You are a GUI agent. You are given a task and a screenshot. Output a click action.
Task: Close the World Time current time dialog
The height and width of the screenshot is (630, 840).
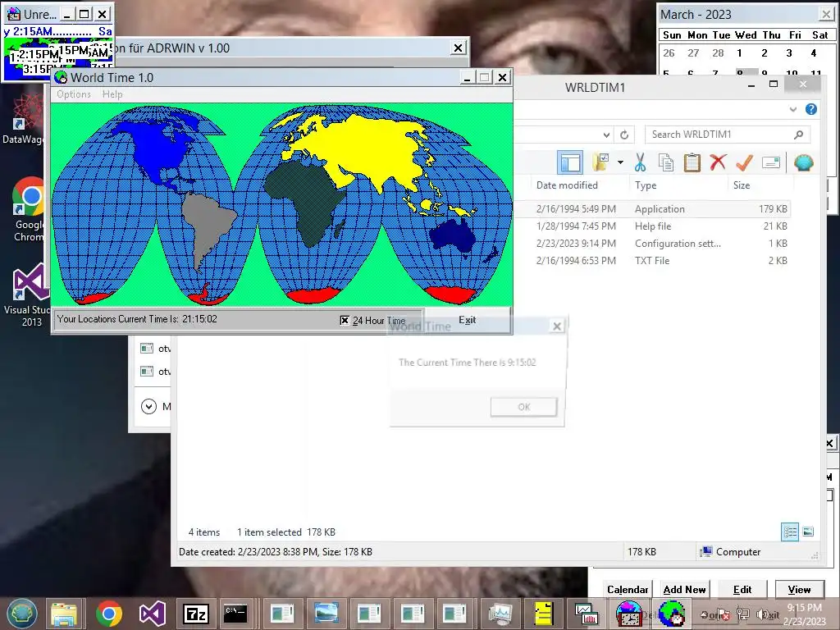[x=557, y=326]
